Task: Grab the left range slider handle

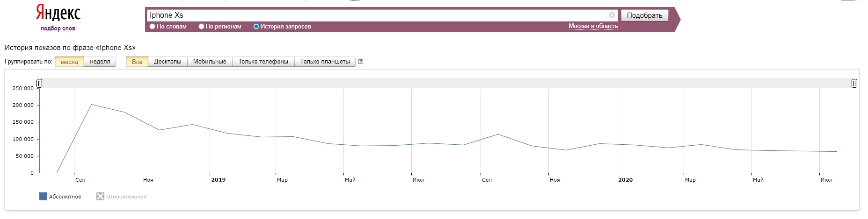Action: [x=39, y=83]
